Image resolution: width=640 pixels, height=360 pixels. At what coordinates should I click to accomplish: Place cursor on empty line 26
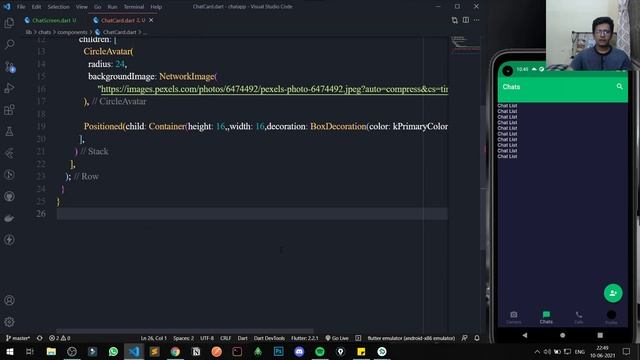[x=252, y=213]
